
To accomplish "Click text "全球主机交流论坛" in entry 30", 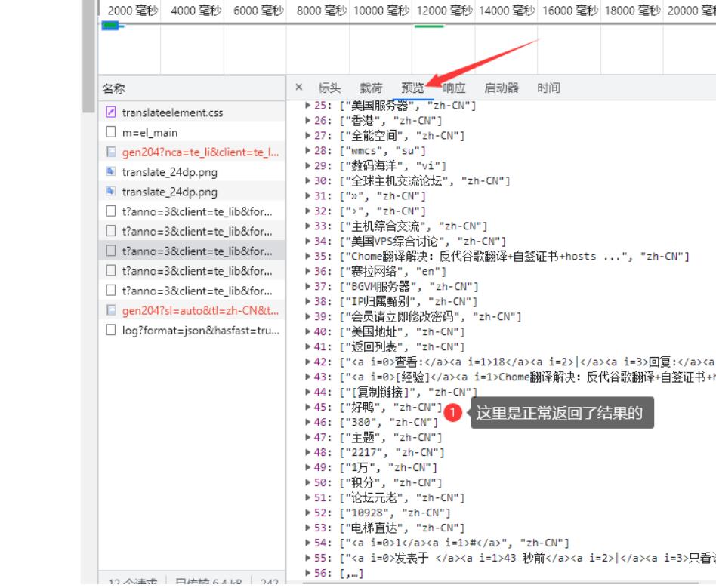I will coord(397,181).
